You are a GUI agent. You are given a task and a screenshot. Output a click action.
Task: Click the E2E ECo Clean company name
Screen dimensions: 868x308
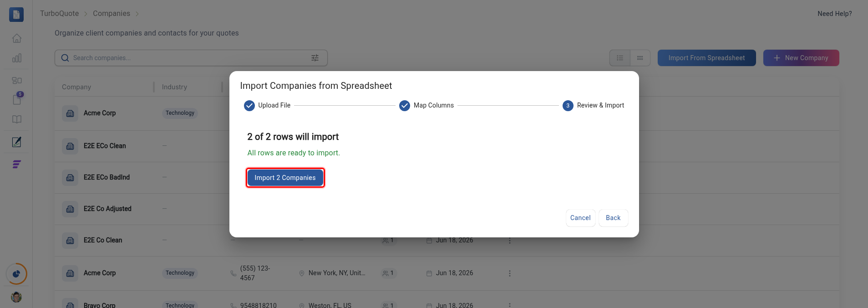105,146
